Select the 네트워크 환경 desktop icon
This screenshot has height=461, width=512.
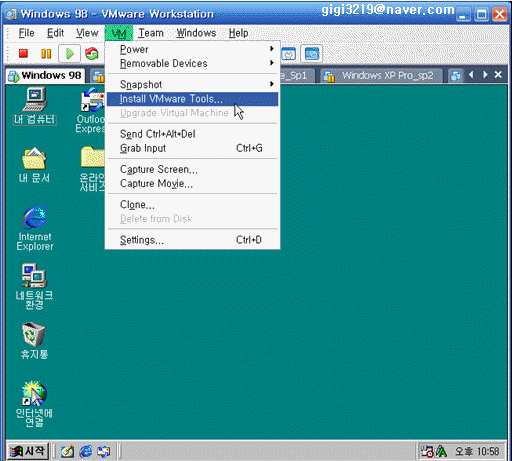coord(34,286)
